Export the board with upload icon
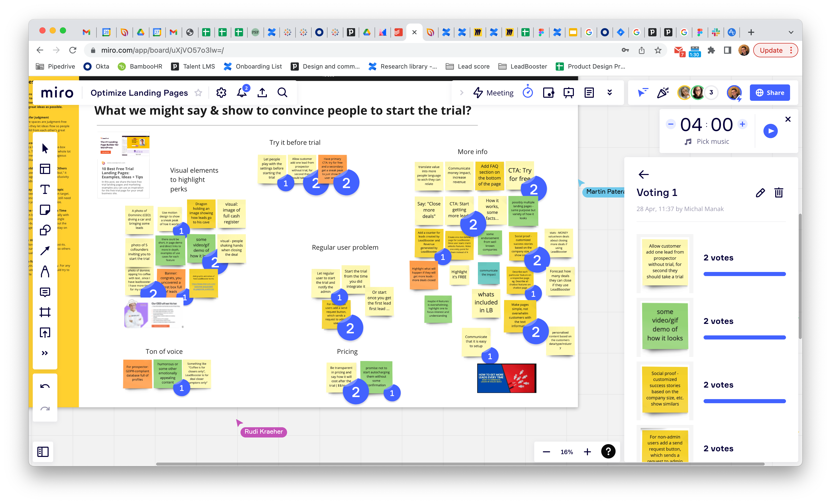Screen dimensions: 831x504 [x=262, y=92]
